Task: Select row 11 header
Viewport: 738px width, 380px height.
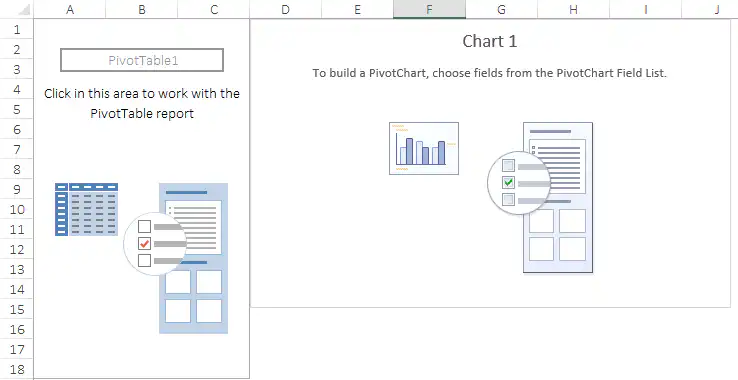Action: [17, 229]
